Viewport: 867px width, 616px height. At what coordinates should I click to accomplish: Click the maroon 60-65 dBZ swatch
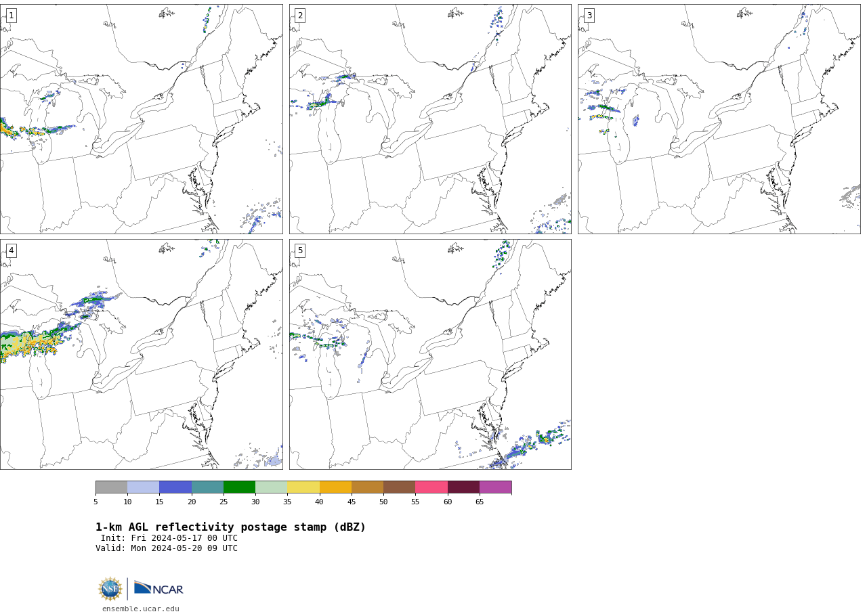(463, 487)
